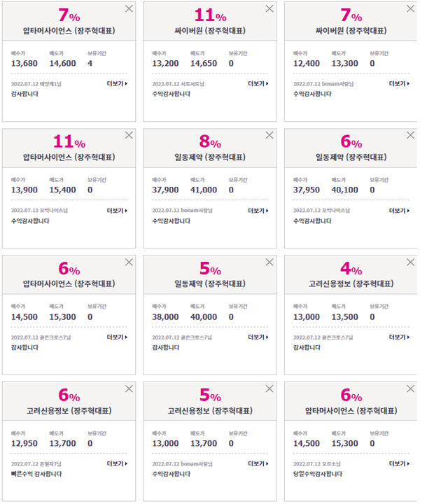Image resolution: width=427 pixels, height=504 pixels.
Task: Dismiss the 4% 고려신용정보 card
Action: pos(410,262)
